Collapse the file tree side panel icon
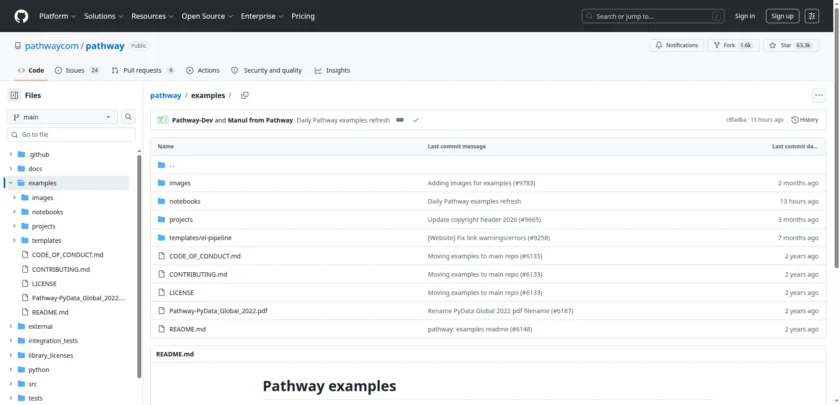 click(x=14, y=95)
